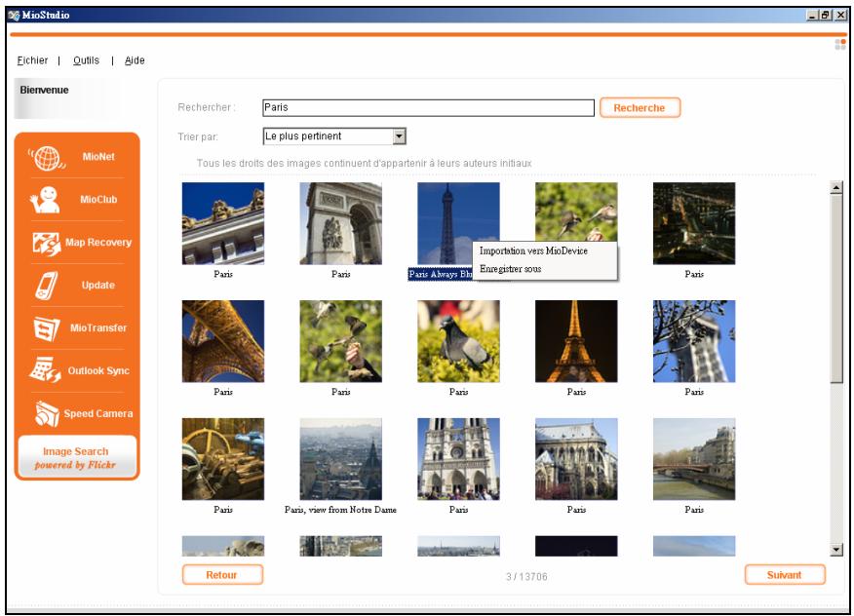The width and height of the screenshot is (854, 616).
Task: Choose Importation vers MioDevice from context menu
Action: [533, 251]
